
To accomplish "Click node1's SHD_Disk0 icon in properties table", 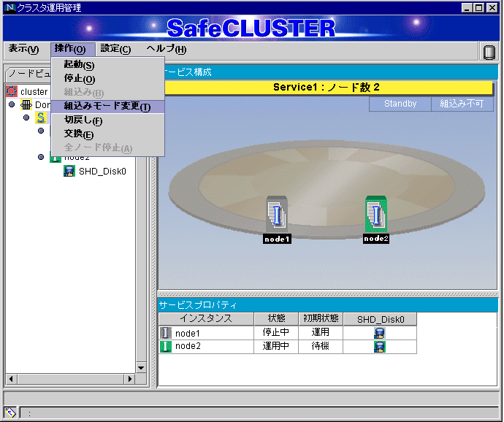I will pyautogui.click(x=380, y=333).
